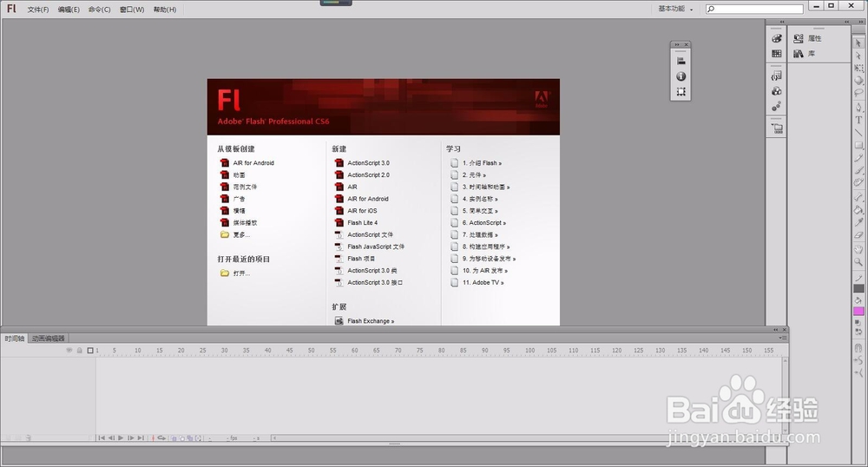Screen dimensions: 868x467
Task: Select the Eraser tool
Action: click(858, 235)
